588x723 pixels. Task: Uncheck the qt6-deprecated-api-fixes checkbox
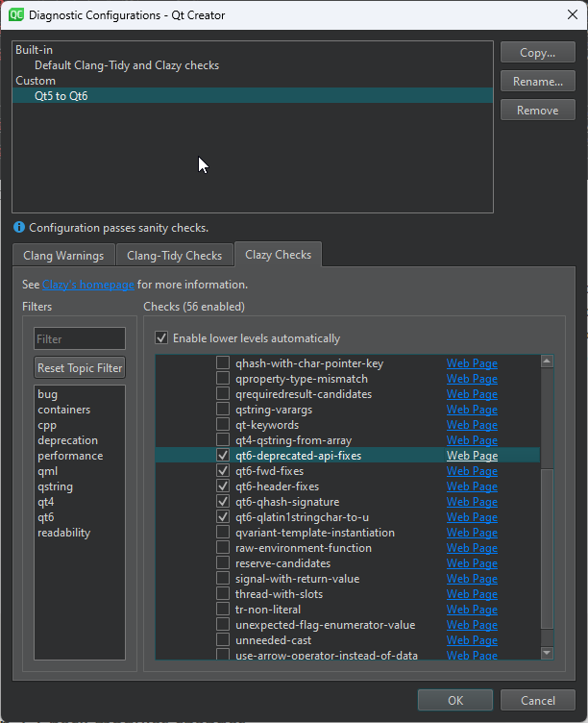click(223, 456)
